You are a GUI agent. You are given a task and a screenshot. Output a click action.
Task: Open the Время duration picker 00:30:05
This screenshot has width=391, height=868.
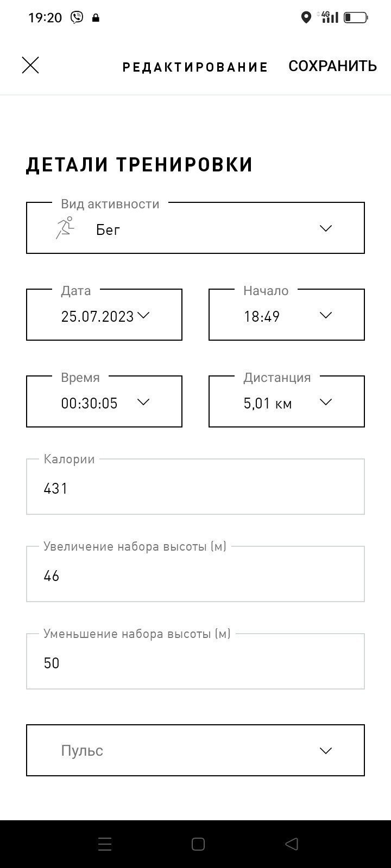point(104,401)
